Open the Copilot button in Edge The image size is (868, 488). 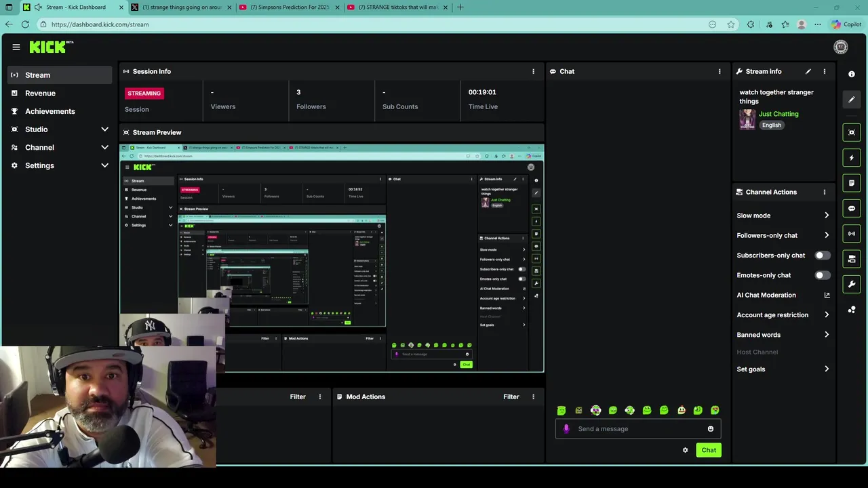[x=846, y=24]
